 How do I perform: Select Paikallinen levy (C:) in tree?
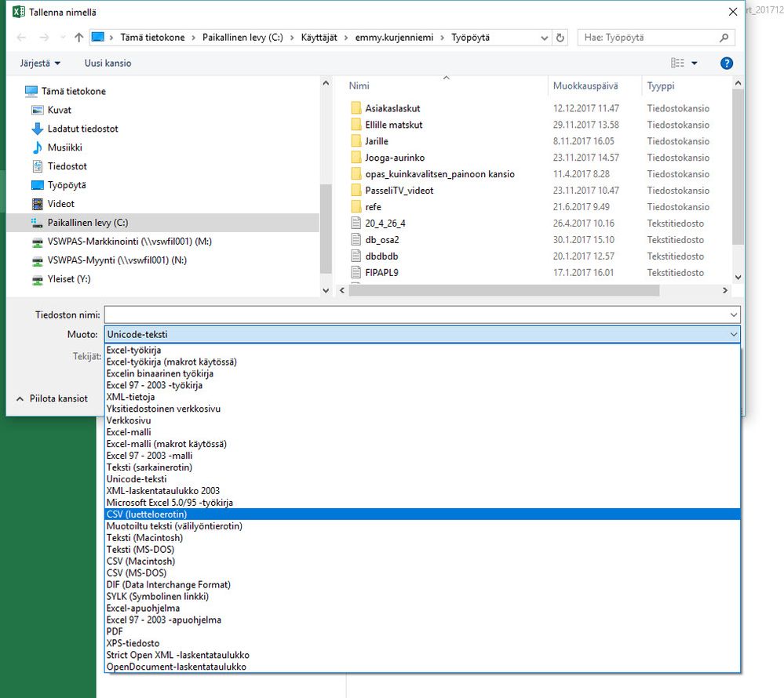click(x=163, y=223)
